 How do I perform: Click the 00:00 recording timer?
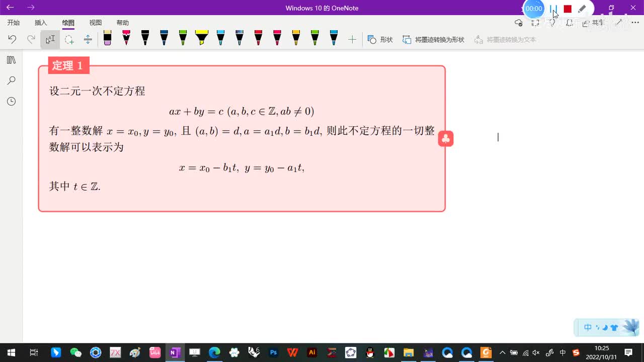[x=534, y=9]
